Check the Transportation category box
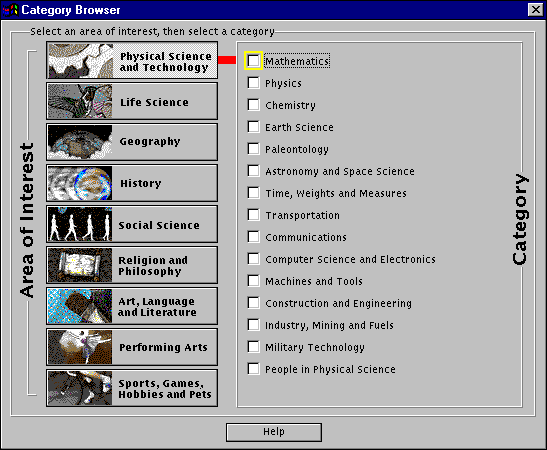The width and height of the screenshot is (547, 450). point(254,215)
